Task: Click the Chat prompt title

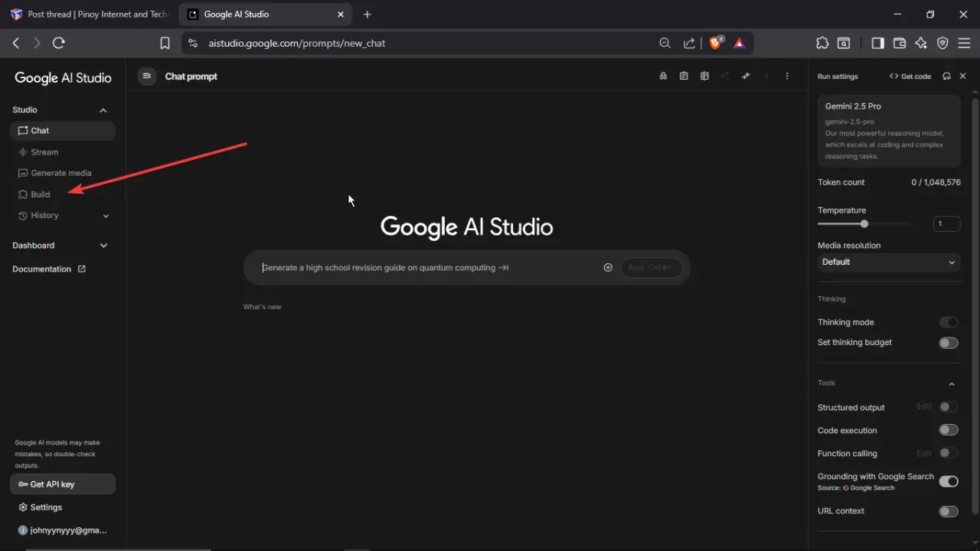Action: 191,77
